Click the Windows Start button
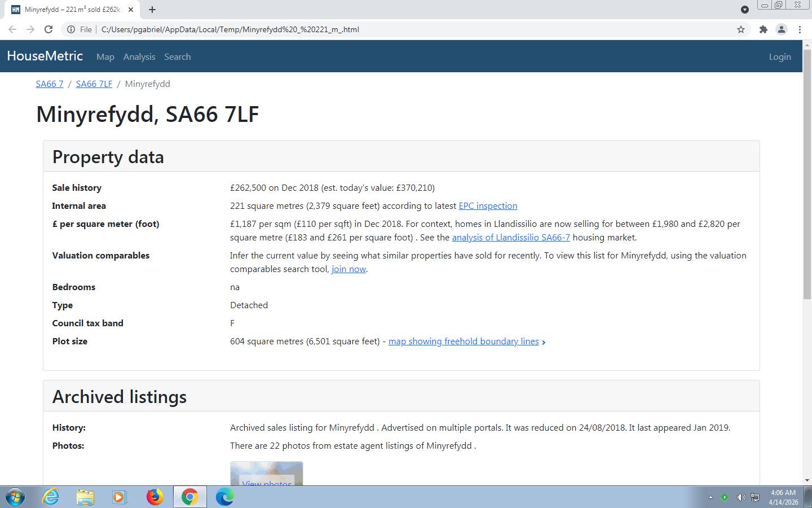812x508 pixels. [x=15, y=497]
